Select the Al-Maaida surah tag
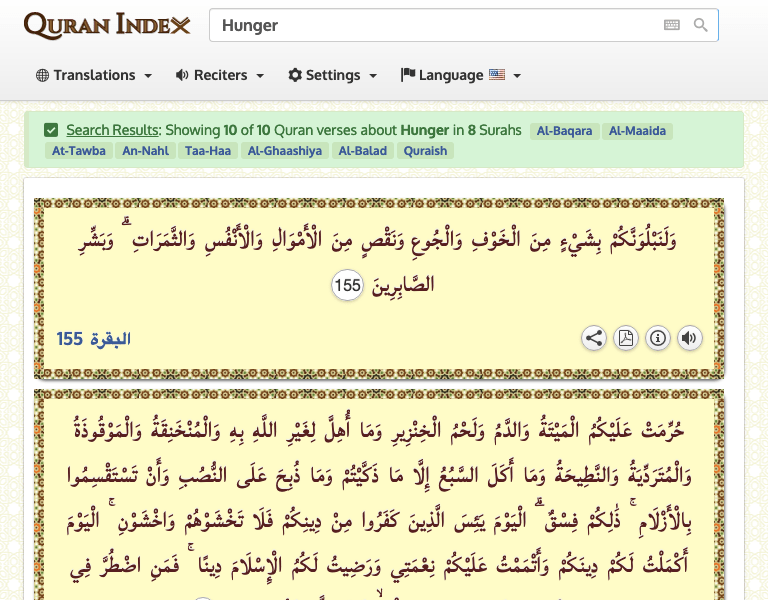The height and width of the screenshot is (600, 768). [x=636, y=131]
